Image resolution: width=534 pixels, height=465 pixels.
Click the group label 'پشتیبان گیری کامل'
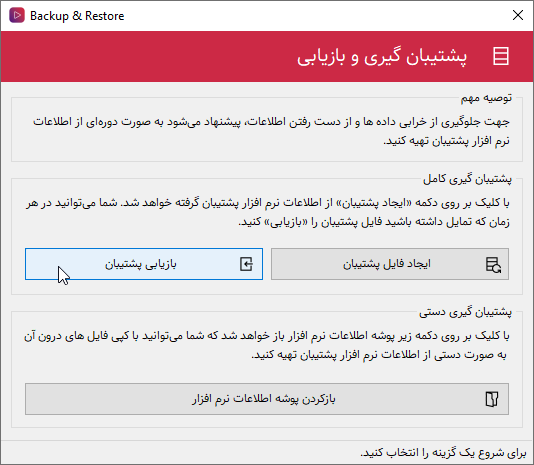click(x=467, y=179)
